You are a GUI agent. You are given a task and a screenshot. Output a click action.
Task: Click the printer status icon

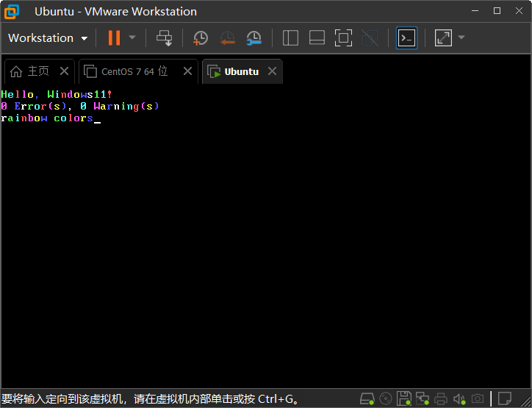(x=441, y=398)
